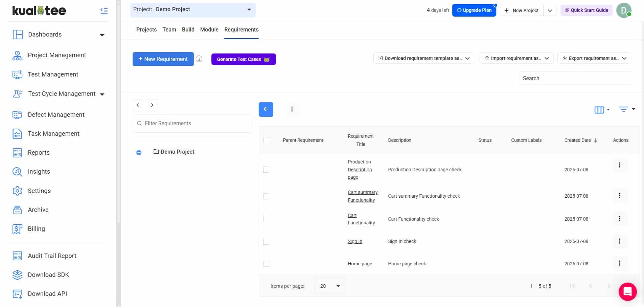This screenshot has height=307, width=644.
Task: Open the Sign In requirement link
Action: point(355,241)
